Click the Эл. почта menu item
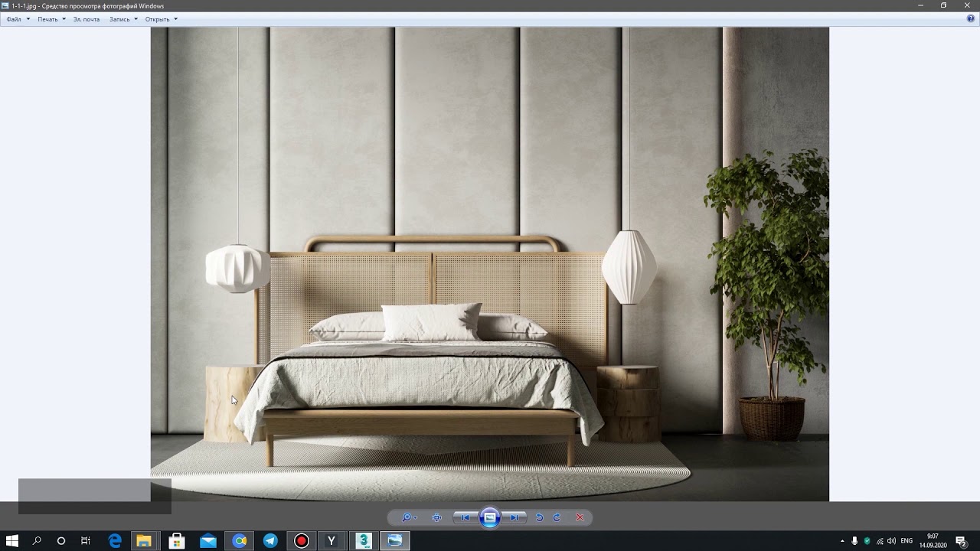 pyautogui.click(x=87, y=19)
